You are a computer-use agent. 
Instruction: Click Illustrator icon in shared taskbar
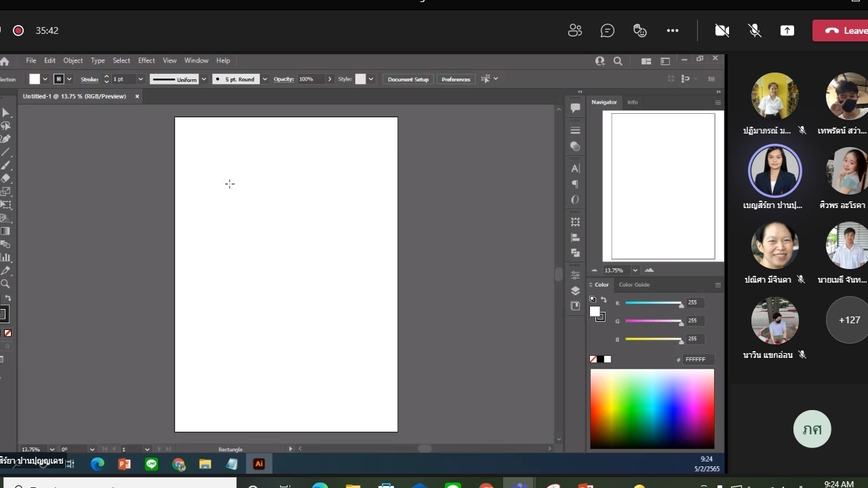click(x=258, y=464)
